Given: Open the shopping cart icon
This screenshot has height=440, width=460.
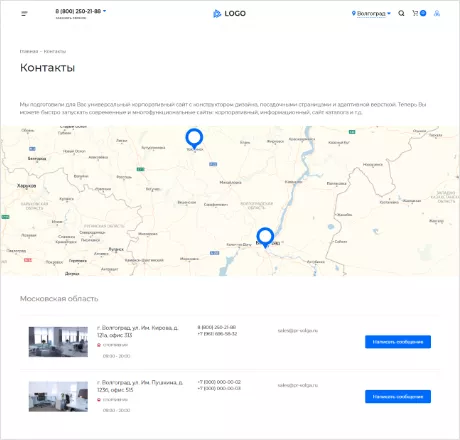Looking at the screenshot, I should coord(415,13).
